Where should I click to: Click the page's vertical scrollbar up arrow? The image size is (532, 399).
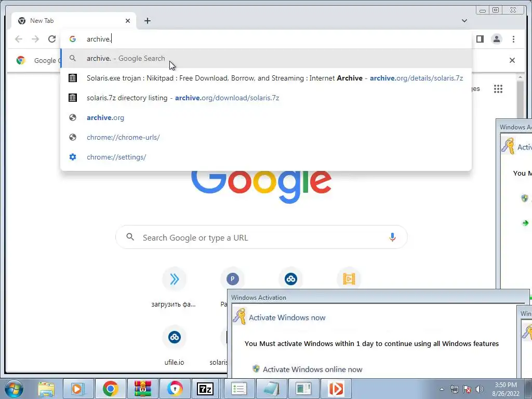tap(520, 77)
